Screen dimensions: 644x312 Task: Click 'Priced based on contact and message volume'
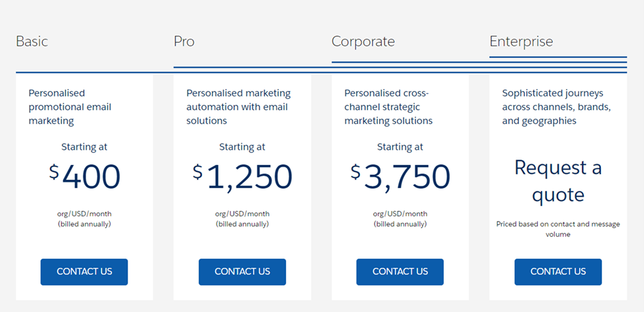[x=558, y=229]
